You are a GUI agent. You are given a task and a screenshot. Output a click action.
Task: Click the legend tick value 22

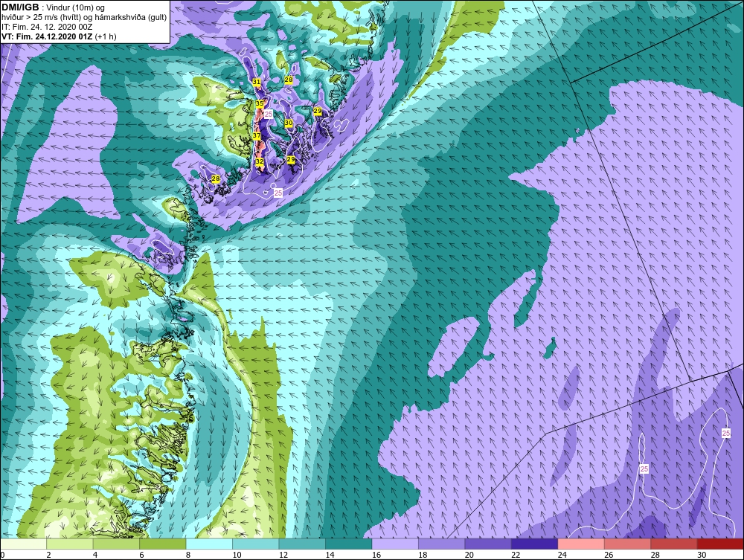pyautogui.click(x=516, y=555)
